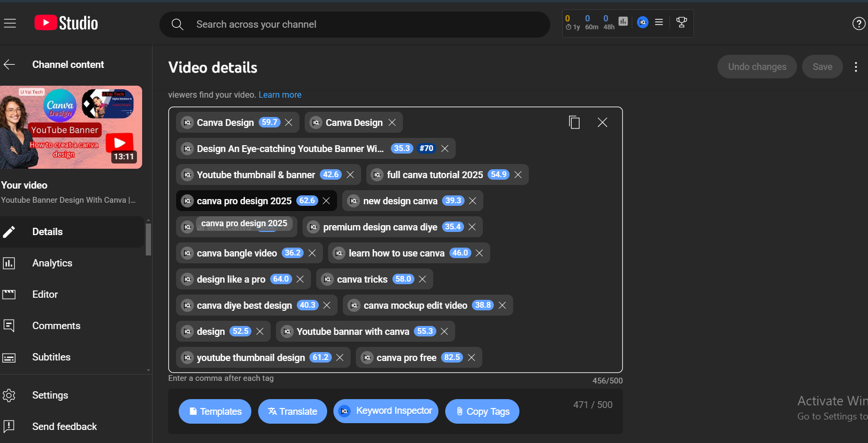Remove 'canva pro free' tag
This screenshot has width=868, height=443.
(471, 357)
